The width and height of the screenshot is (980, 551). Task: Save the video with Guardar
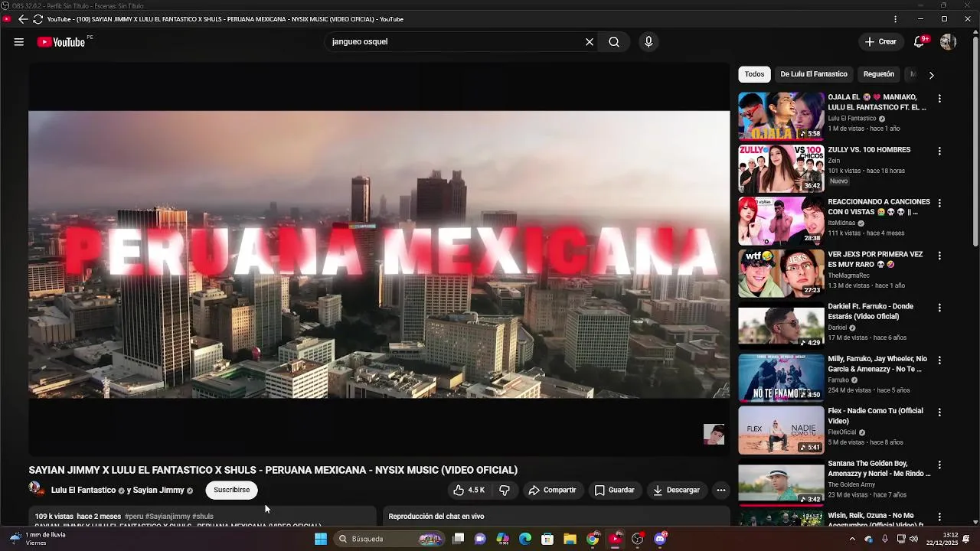pos(615,490)
